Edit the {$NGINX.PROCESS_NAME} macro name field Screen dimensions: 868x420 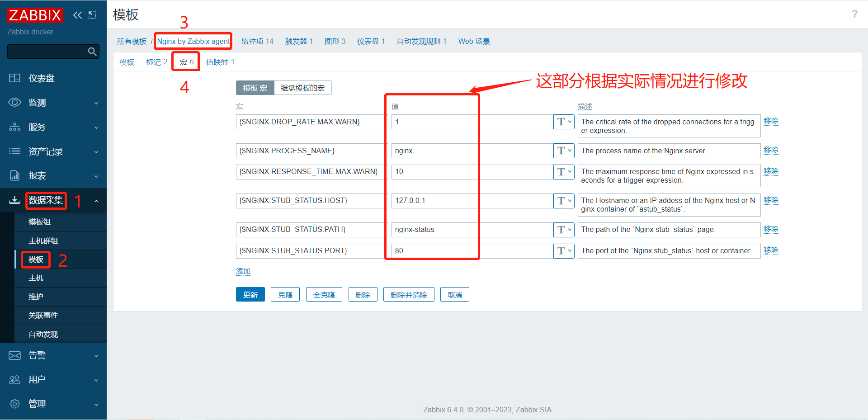312,151
